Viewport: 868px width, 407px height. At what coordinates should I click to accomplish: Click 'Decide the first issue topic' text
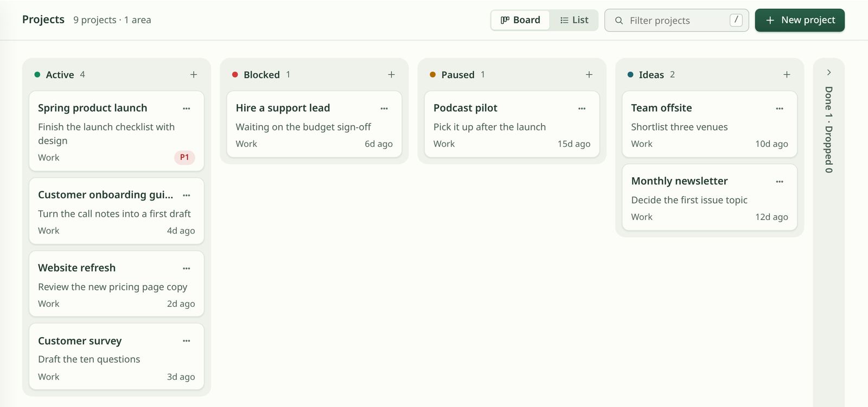click(689, 200)
